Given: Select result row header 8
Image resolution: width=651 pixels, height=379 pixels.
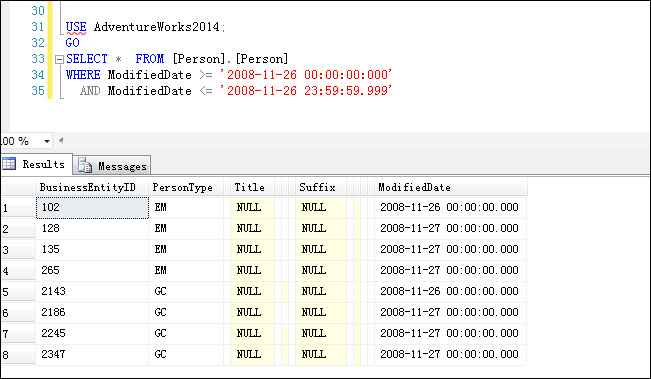Looking at the screenshot, I should click(18, 355).
